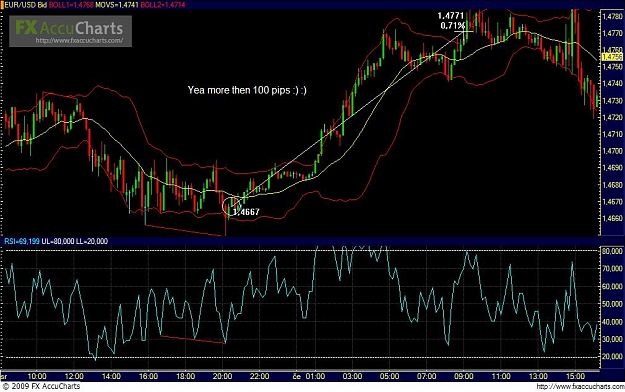Click the 0,71% change annotation

point(452,26)
